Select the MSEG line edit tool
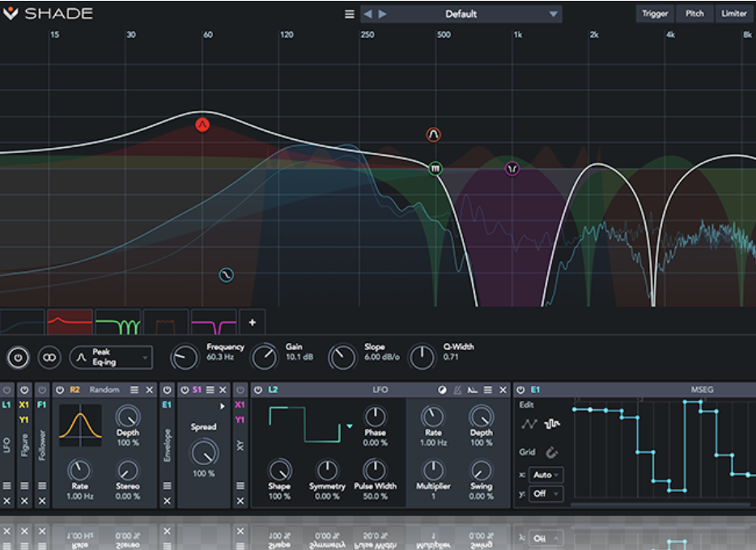 [x=529, y=424]
